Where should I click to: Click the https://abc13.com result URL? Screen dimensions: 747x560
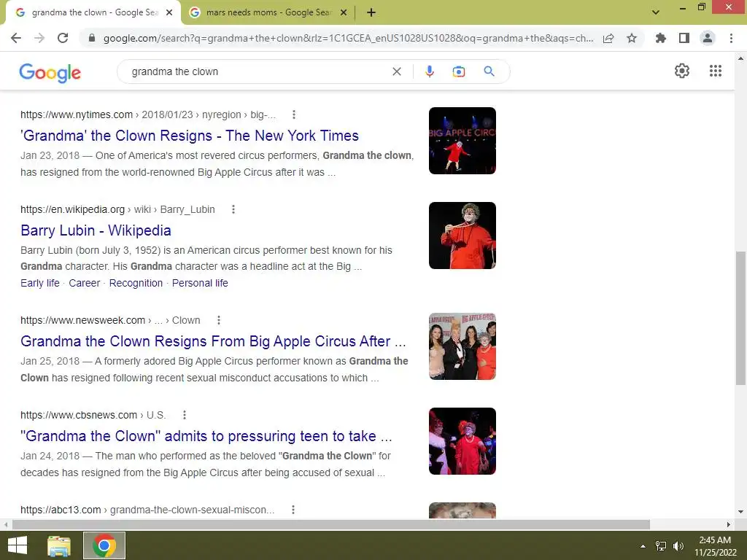(61, 510)
